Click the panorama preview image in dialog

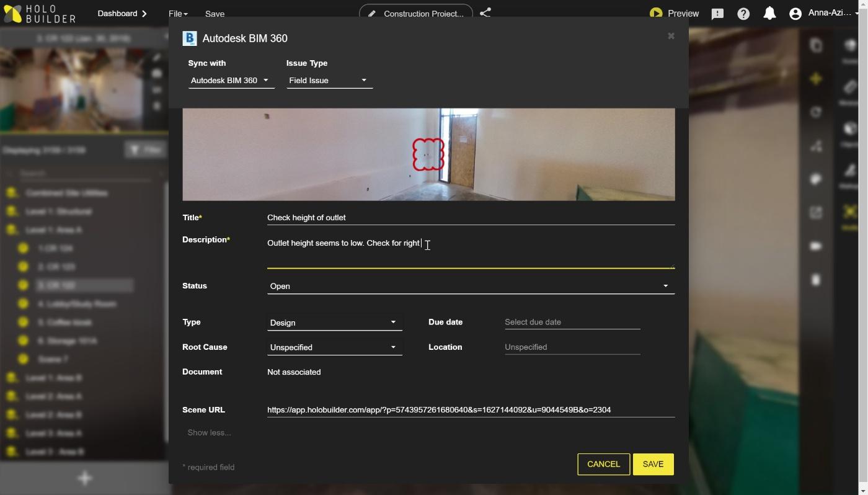[x=428, y=154]
